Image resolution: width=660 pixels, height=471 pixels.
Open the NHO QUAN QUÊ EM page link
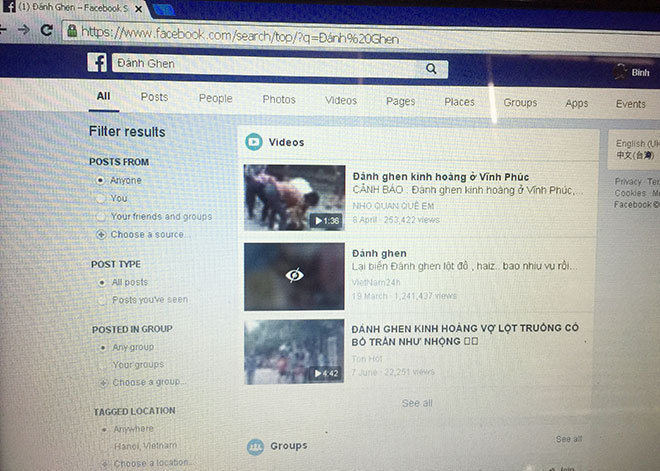pyautogui.click(x=393, y=206)
